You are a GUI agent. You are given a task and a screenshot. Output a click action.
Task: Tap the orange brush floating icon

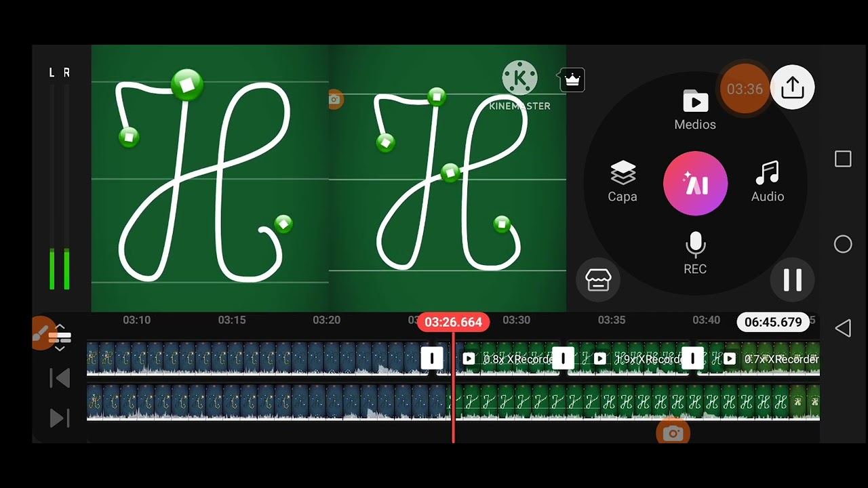42,333
